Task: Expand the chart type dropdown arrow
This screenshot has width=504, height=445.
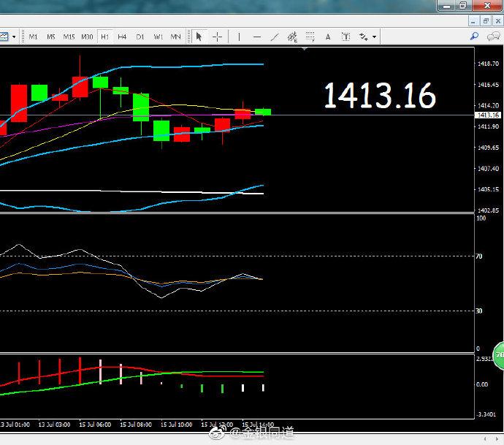Action: pos(14,37)
